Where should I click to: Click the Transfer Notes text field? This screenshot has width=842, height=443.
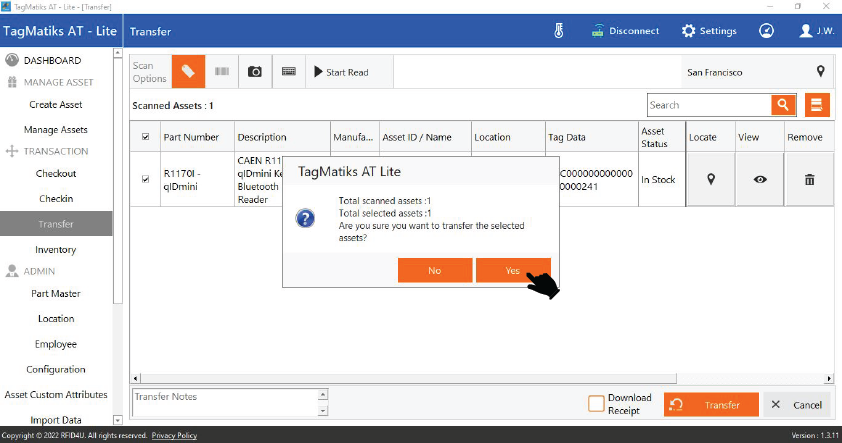point(224,403)
